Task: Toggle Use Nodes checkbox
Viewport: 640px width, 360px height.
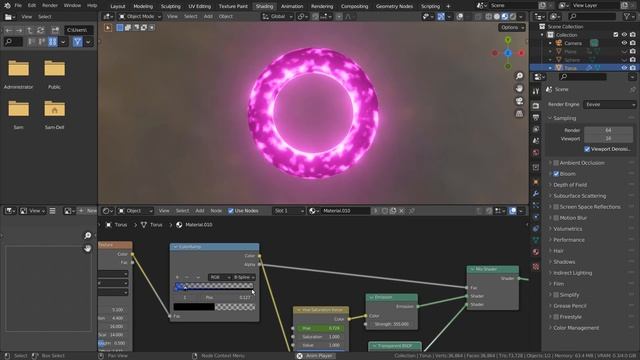Action: 231,211
